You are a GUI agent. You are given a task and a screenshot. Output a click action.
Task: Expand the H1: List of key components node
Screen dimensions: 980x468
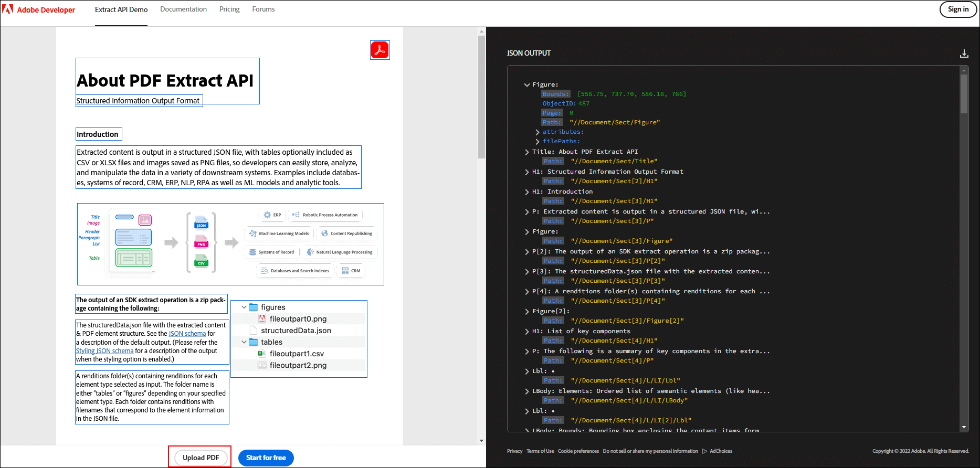tap(527, 332)
